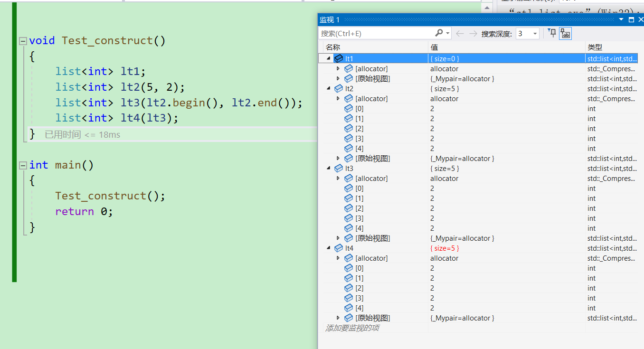Expand [原始视图] under lt1

point(338,79)
